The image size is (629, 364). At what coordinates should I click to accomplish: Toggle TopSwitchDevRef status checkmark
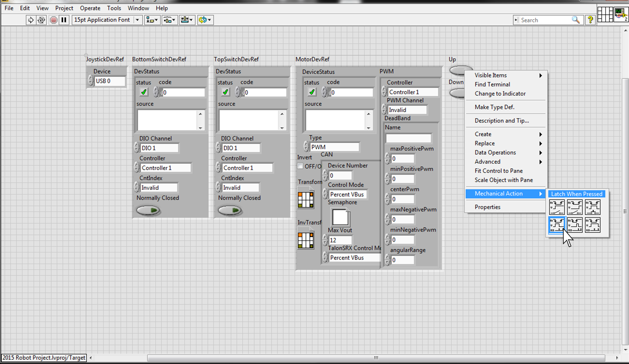[225, 92]
